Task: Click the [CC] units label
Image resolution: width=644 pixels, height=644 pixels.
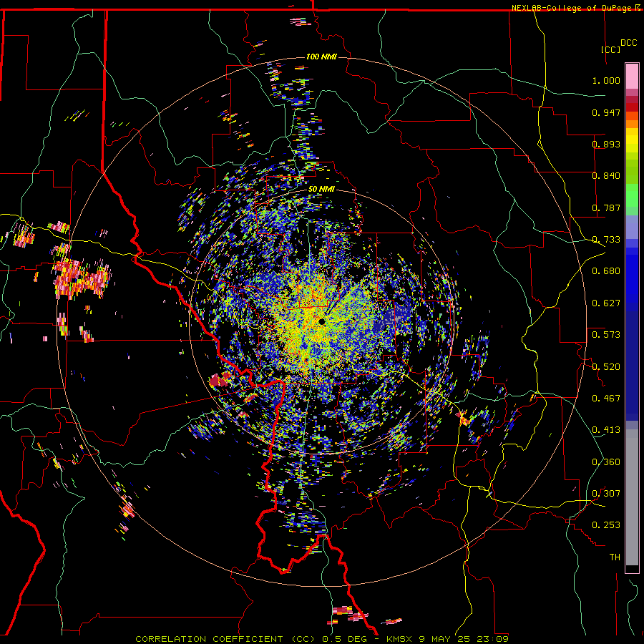Action: [x=611, y=49]
